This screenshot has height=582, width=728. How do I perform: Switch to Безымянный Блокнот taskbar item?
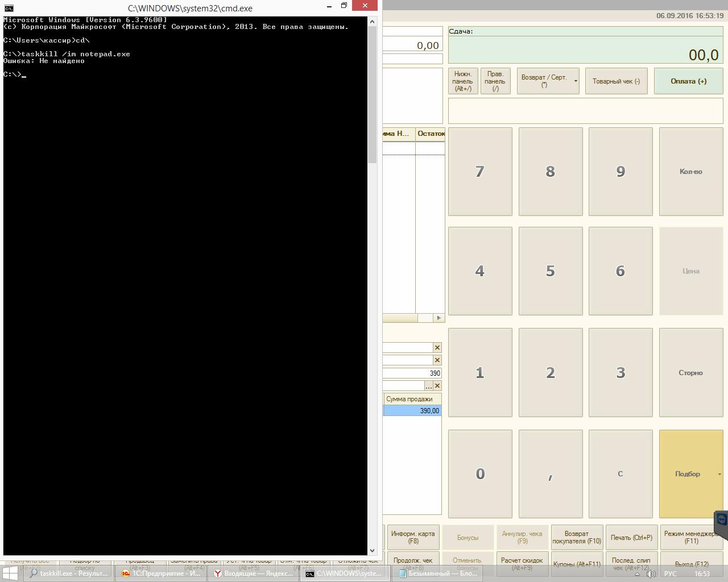(437, 573)
